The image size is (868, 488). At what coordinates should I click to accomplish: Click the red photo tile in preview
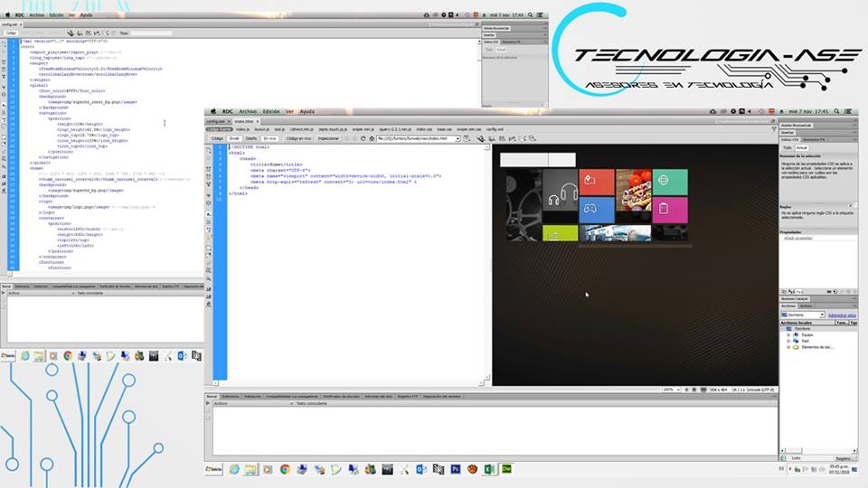tap(596, 182)
